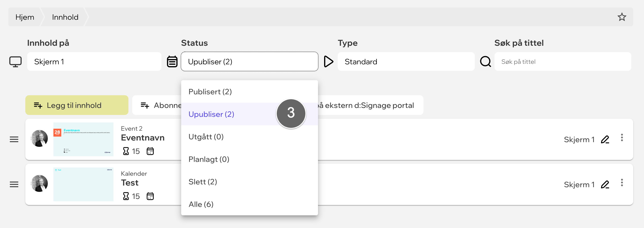
Task: Select Alle (6) status option
Action: [250, 204]
